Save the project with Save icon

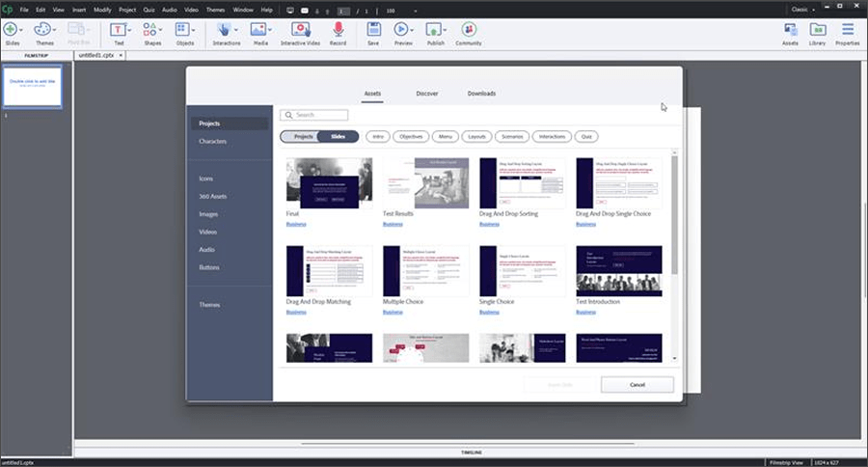[x=373, y=29]
